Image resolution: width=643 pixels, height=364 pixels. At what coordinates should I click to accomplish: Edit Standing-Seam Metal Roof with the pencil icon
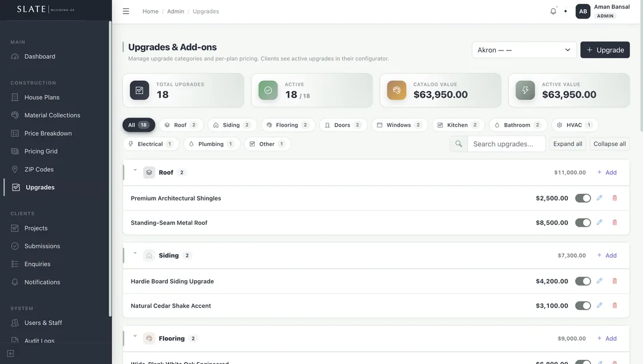point(600,222)
